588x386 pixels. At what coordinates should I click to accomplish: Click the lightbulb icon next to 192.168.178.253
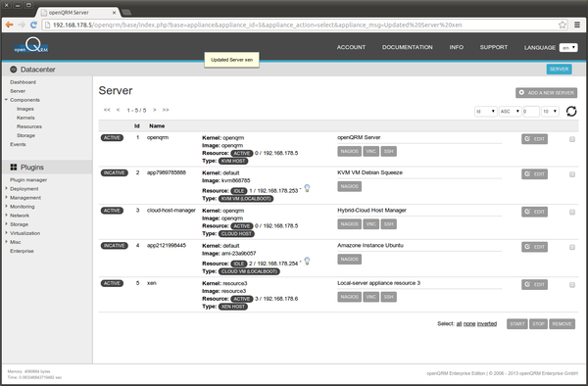[x=307, y=188]
